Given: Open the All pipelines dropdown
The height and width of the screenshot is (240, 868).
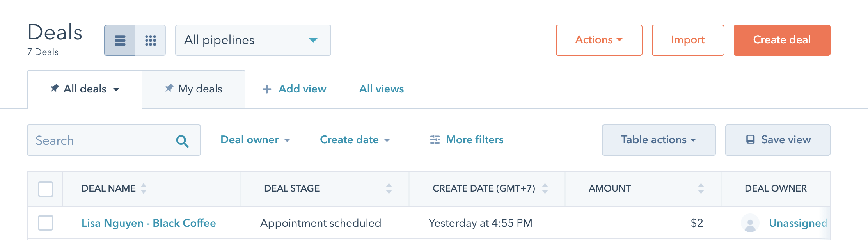Looking at the screenshot, I should (253, 40).
